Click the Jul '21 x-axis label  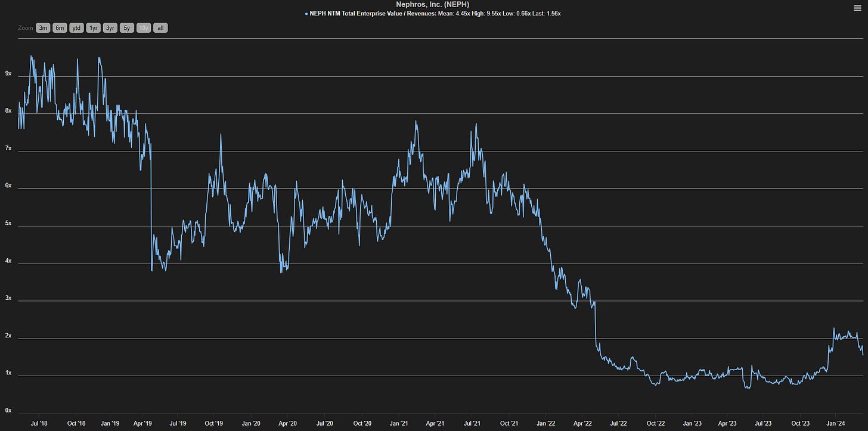[472, 423]
